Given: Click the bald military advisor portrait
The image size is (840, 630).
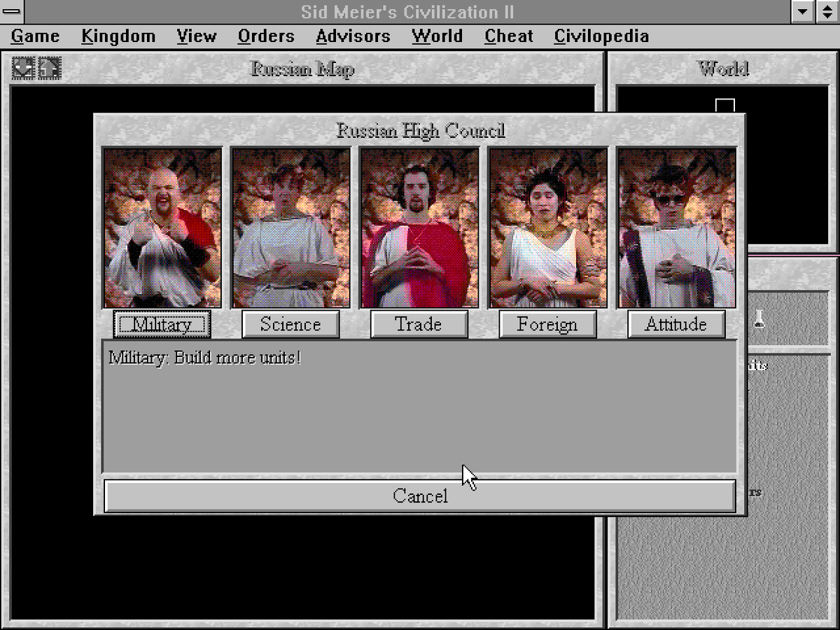Looking at the screenshot, I should click(x=162, y=227).
